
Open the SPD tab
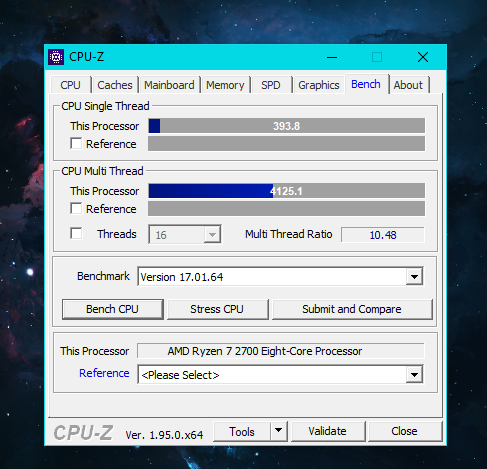coord(271,85)
